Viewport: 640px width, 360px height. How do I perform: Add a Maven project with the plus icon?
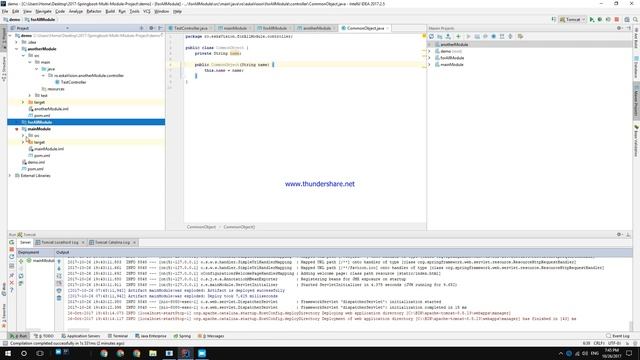pos(458,36)
